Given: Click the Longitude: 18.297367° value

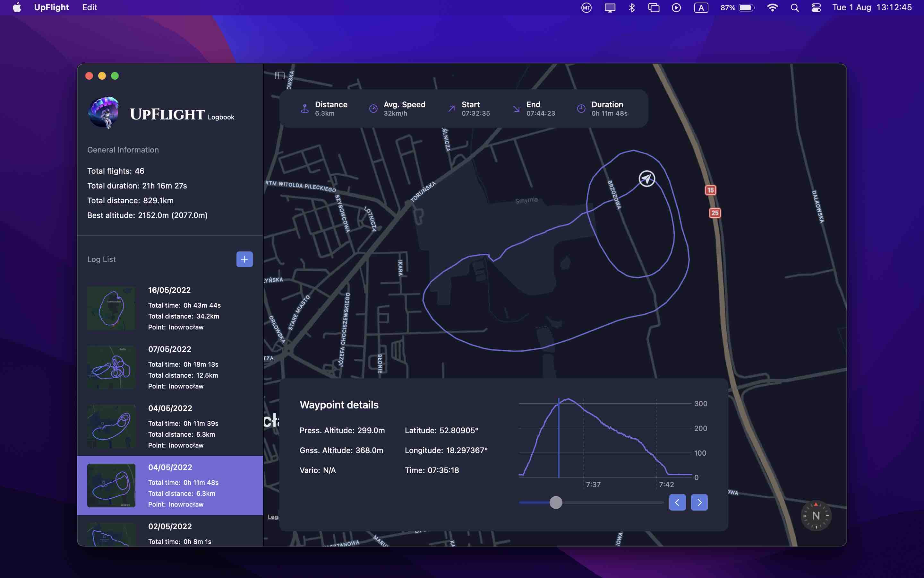Looking at the screenshot, I should [x=446, y=450].
